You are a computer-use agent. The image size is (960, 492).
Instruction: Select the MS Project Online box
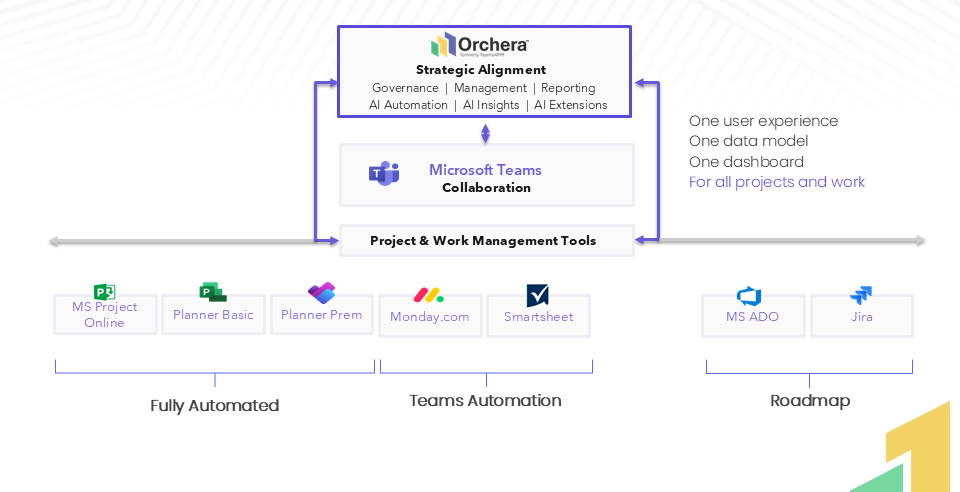pyautogui.click(x=105, y=315)
